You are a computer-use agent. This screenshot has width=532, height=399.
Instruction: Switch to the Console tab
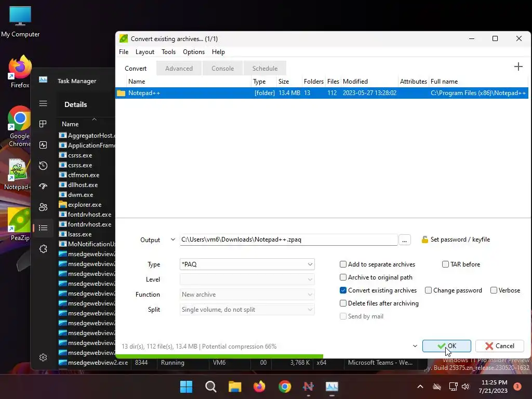click(x=222, y=68)
